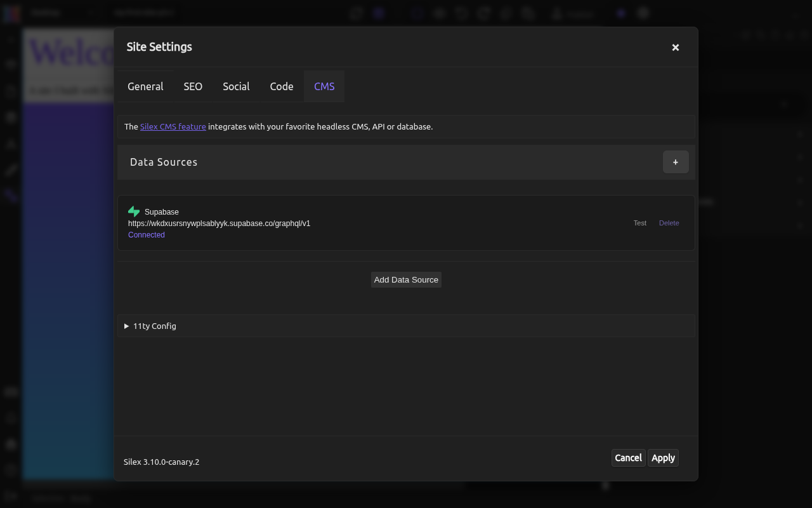Go to the Social tab
This screenshot has height=508, width=812.
(x=236, y=86)
